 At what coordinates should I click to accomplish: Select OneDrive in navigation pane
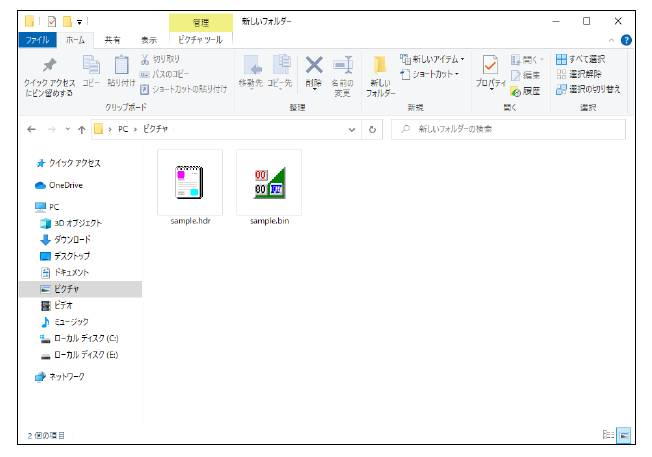pyautogui.click(x=59, y=185)
